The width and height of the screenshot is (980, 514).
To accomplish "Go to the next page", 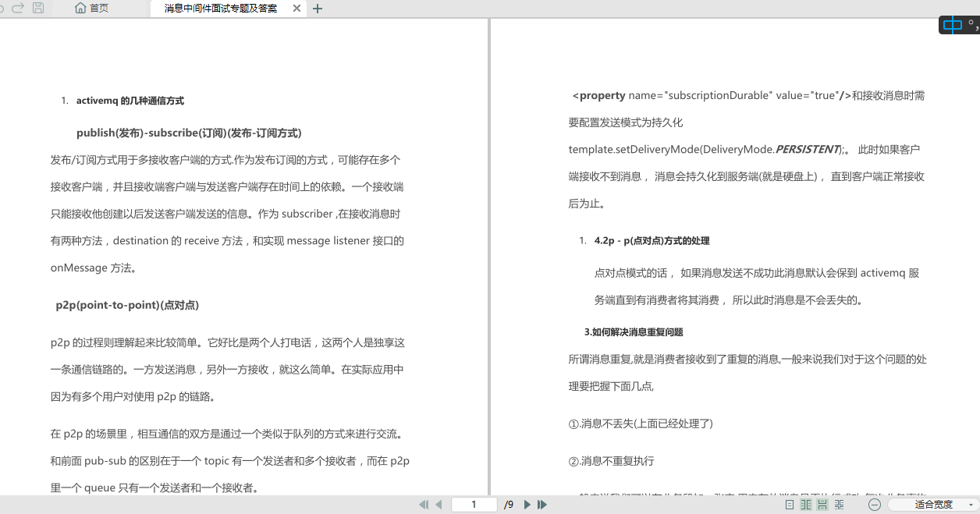I will pos(527,505).
